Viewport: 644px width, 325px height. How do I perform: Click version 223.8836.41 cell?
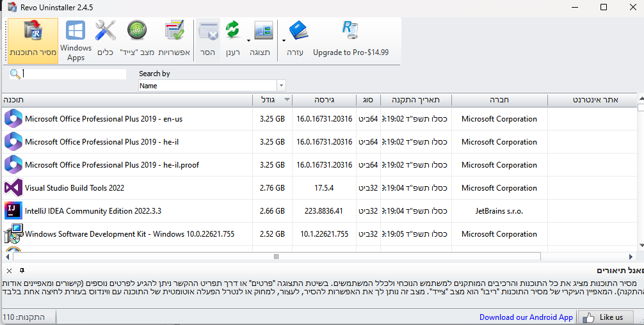[324, 211]
